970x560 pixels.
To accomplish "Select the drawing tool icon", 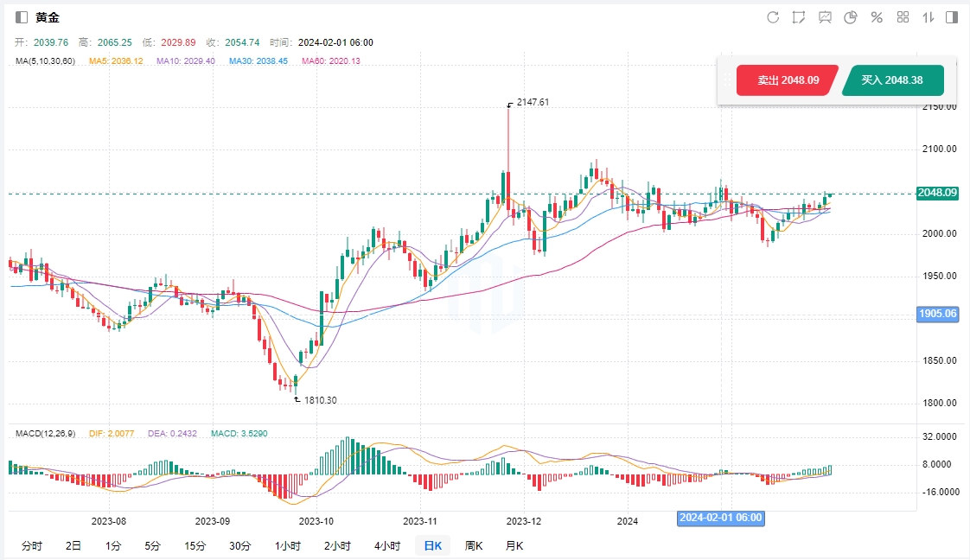I will (799, 17).
